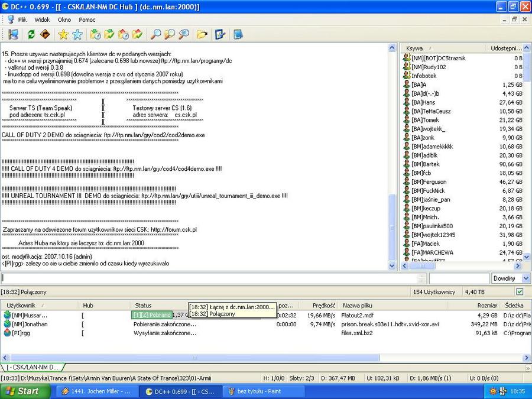Sort transfers by Nazwa pliku column

(x=393, y=306)
